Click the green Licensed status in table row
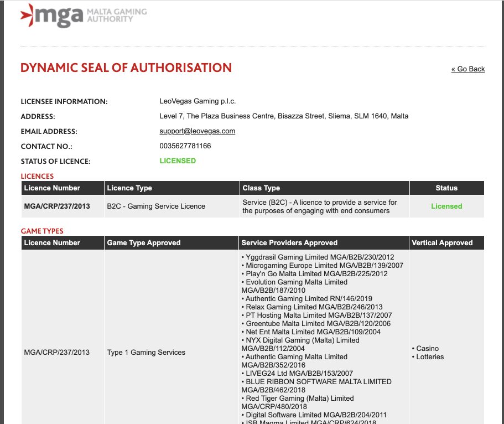 pos(447,206)
